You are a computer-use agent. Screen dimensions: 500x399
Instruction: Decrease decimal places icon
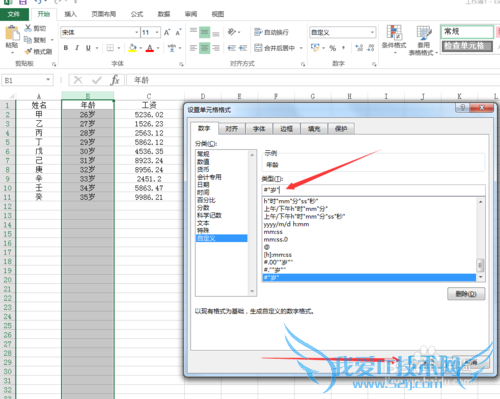(x=371, y=48)
